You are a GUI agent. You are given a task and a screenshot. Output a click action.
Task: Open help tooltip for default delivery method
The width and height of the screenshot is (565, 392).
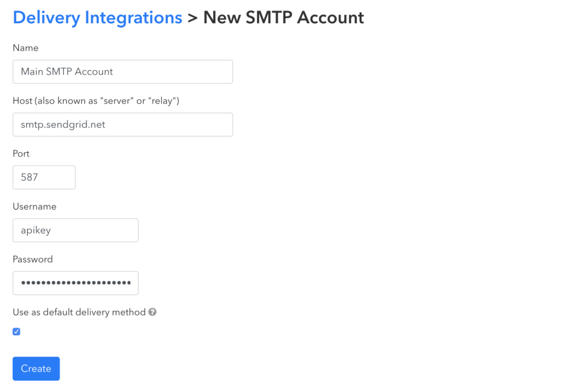pos(152,312)
